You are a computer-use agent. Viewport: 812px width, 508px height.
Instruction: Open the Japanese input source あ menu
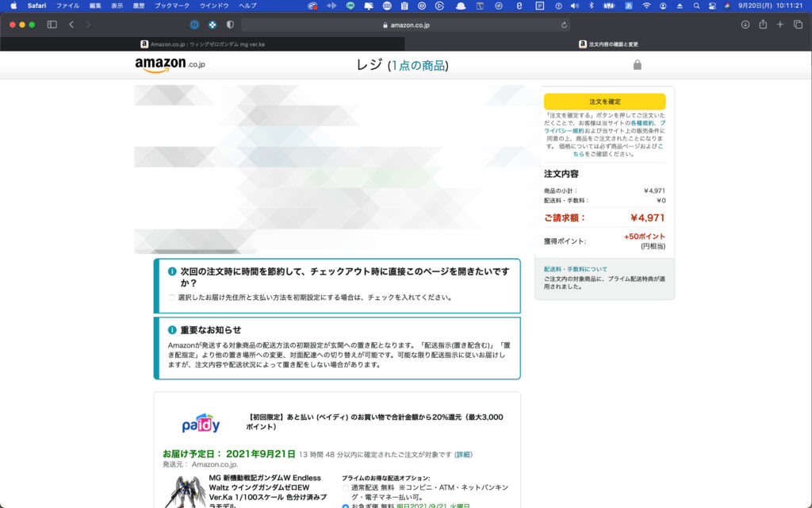628,6
